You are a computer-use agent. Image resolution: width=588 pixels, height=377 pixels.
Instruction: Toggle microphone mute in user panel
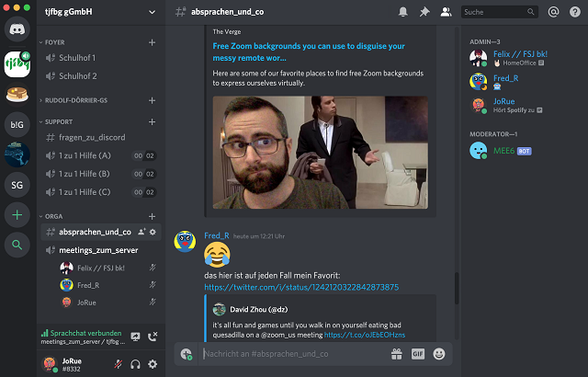point(119,364)
